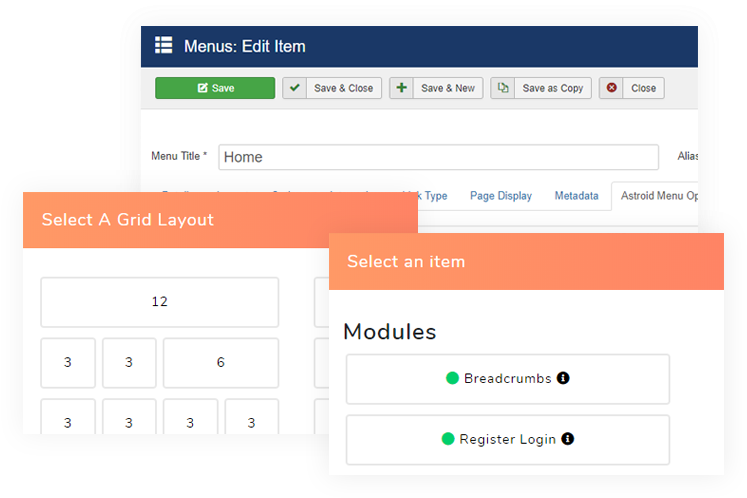Click the green status dot beside Register Login
Screen dimensions: 747x498
pos(448,439)
